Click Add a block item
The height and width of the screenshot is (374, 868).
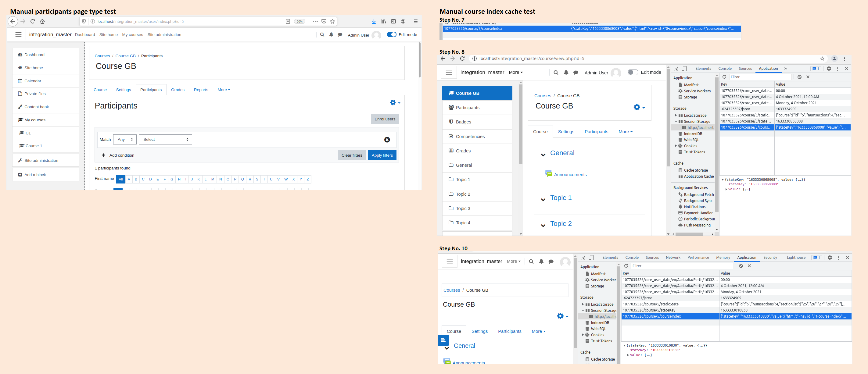pos(45,175)
